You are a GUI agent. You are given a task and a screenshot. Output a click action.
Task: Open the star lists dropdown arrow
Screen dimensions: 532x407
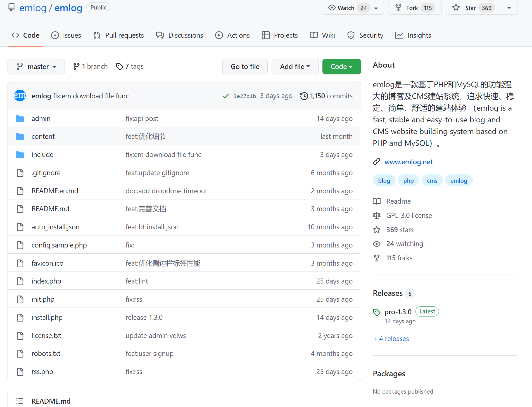[509, 8]
